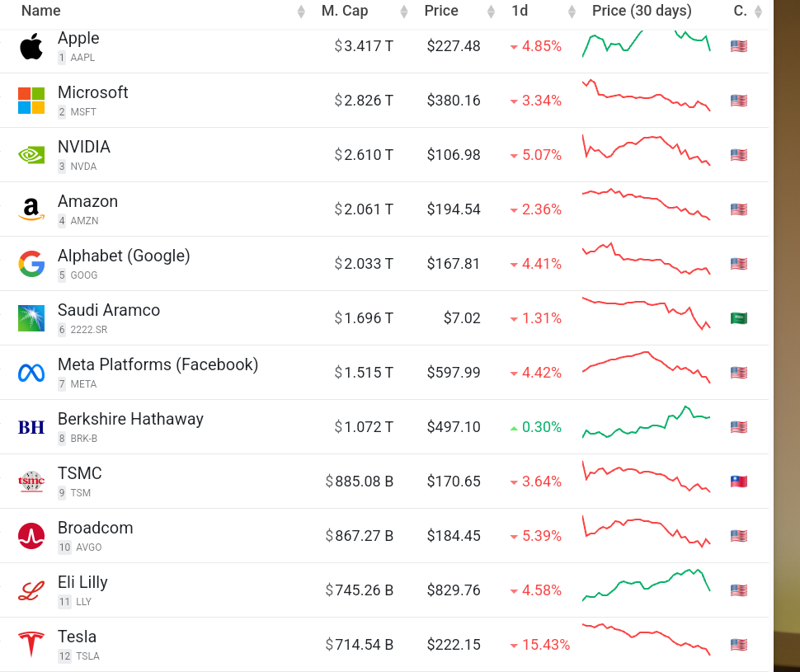Sort table by Name column
Screen dimensions: 800x672
[x=41, y=12]
